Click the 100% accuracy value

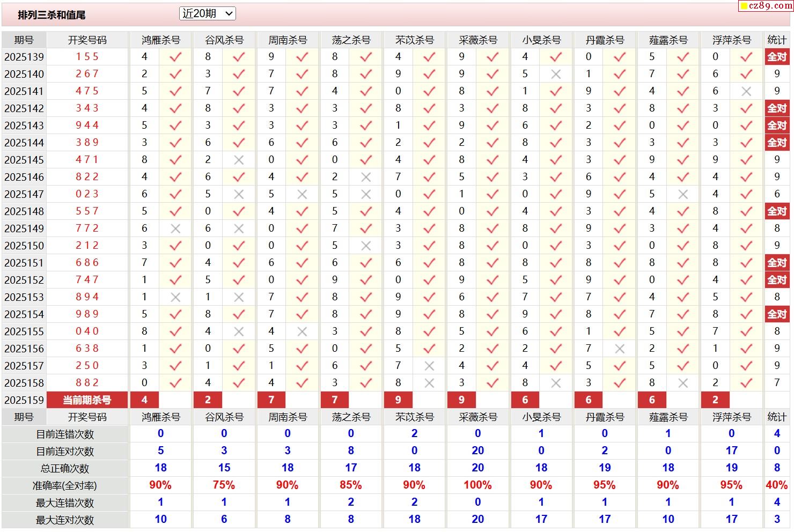[477, 485]
